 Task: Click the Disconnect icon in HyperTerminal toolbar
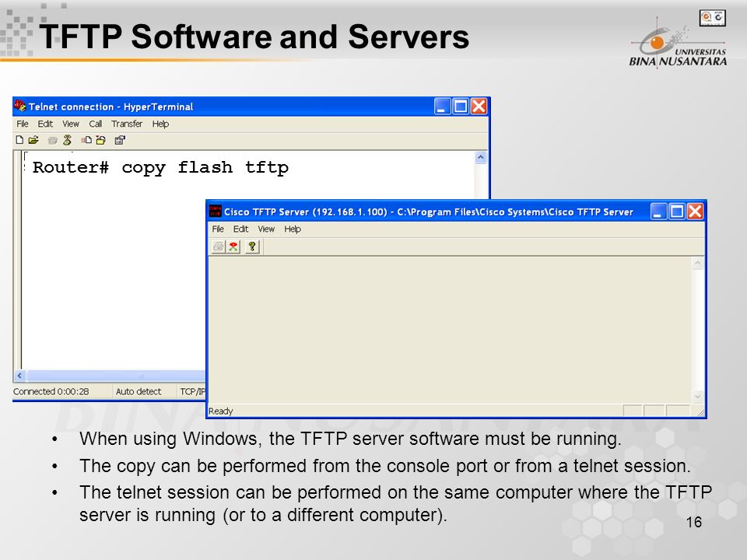67,140
